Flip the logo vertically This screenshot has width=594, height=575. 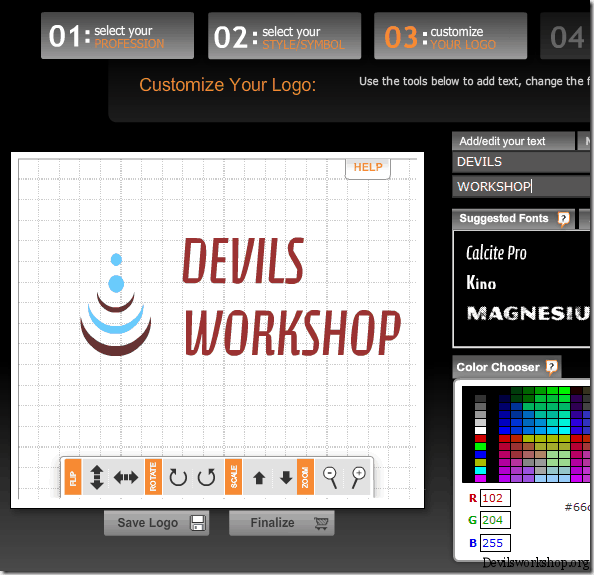pyautogui.click(x=97, y=477)
